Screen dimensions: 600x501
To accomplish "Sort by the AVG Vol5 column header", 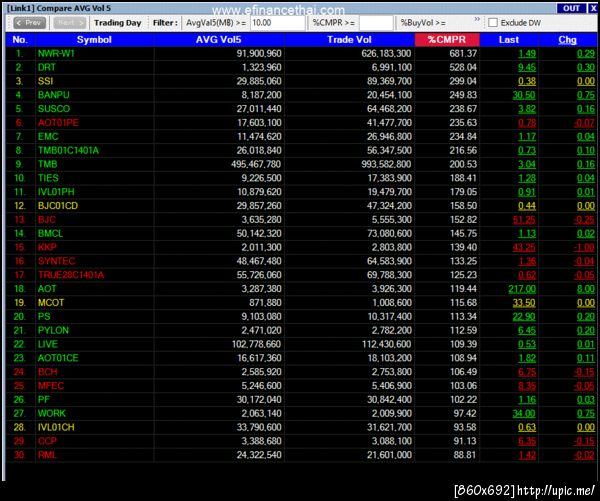I will [219, 40].
